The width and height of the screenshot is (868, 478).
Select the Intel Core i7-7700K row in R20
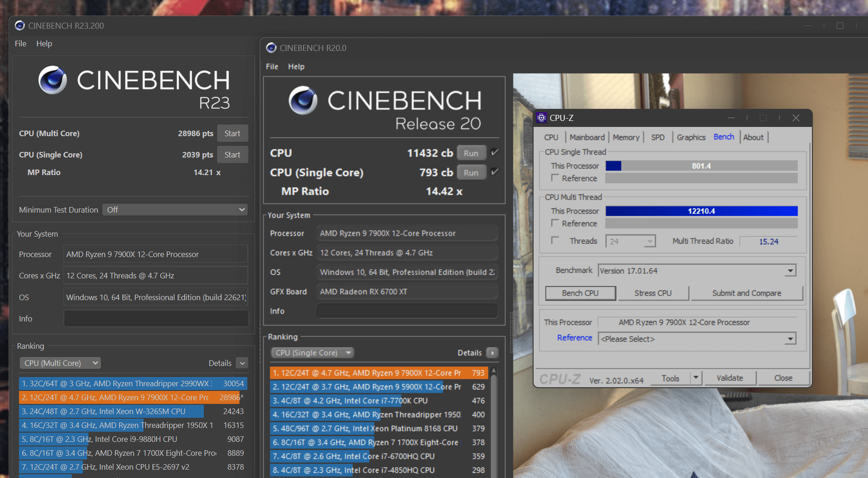point(379,401)
